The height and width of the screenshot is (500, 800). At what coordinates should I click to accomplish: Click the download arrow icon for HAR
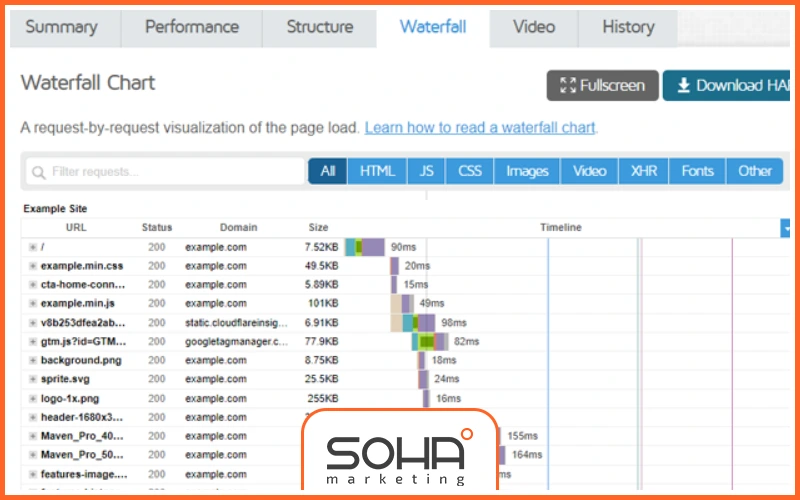point(683,86)
